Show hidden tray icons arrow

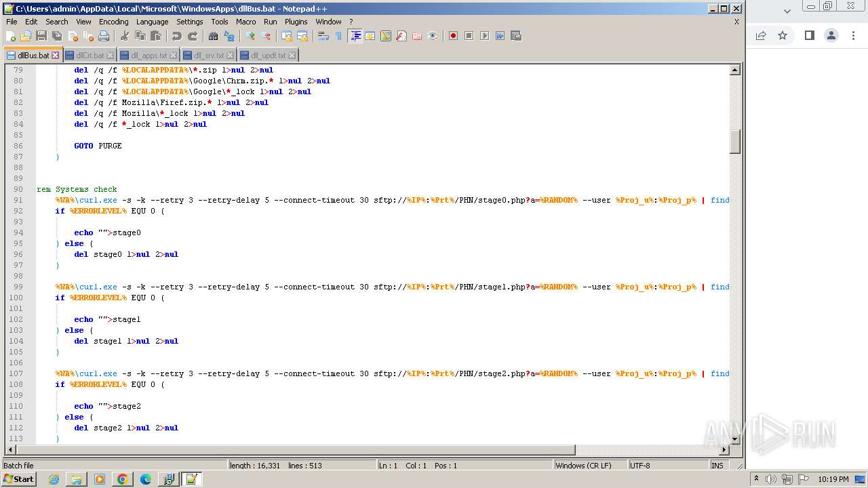click(x=757, y=479)
